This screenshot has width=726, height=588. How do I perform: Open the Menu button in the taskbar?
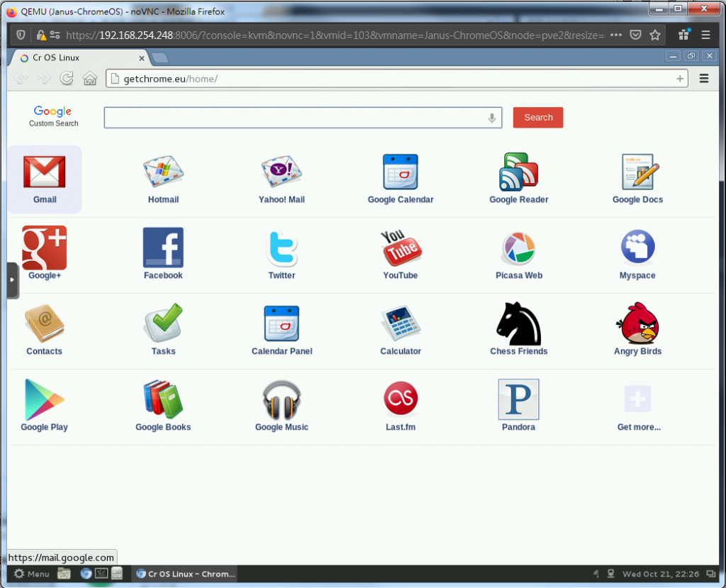pos(31,574)
